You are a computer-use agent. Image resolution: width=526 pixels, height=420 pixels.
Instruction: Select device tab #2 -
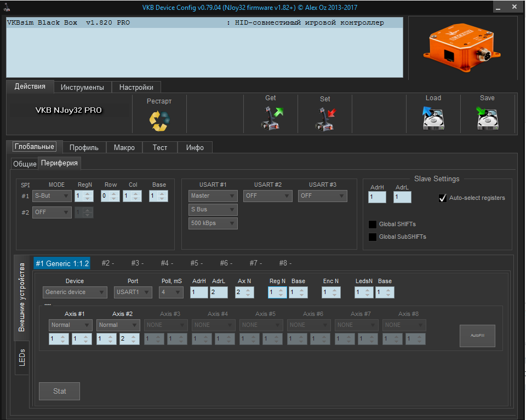tap(108, 263)
